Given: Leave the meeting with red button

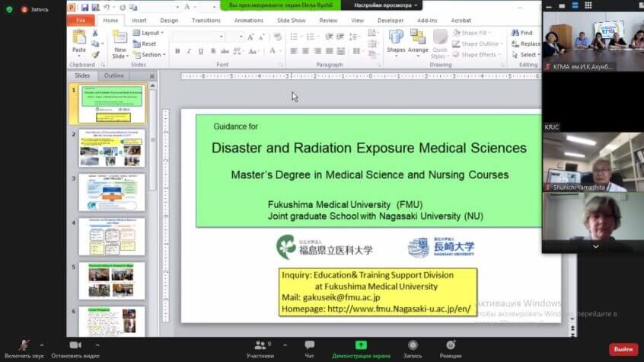Looking at the screenshot, I should click(623, 349).
